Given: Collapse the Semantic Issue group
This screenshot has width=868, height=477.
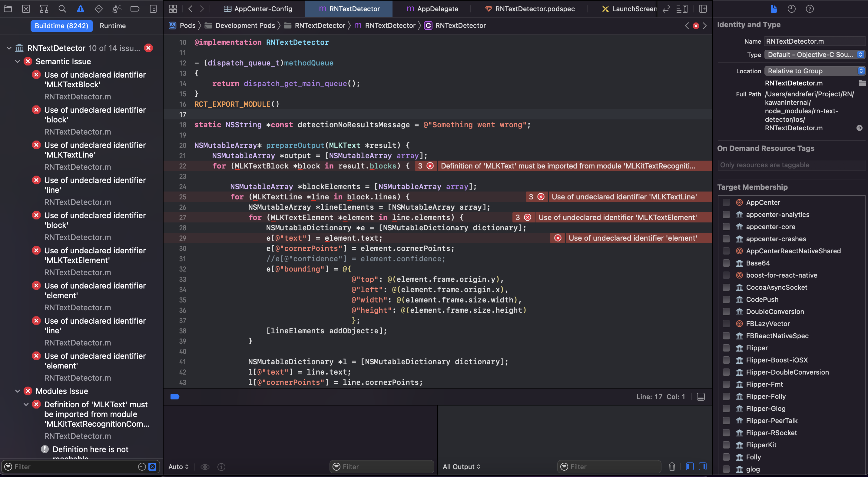Looking at the screenshot, I should [18, 61].
